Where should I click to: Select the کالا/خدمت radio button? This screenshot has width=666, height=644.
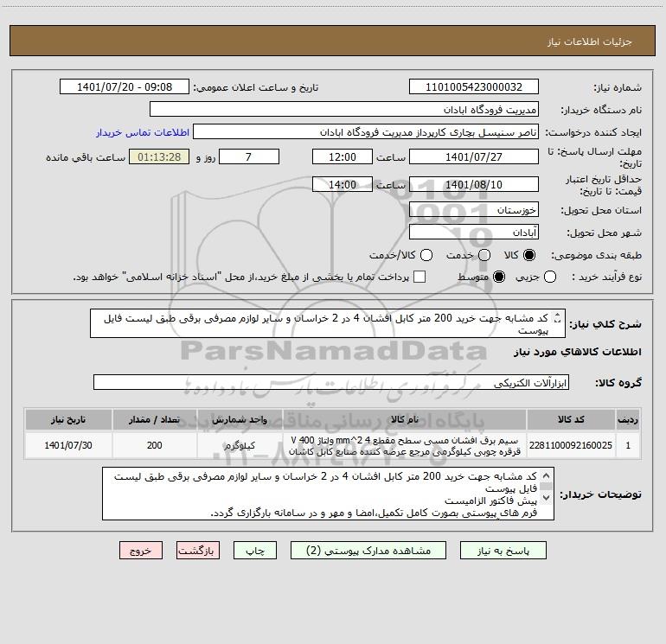426,255
